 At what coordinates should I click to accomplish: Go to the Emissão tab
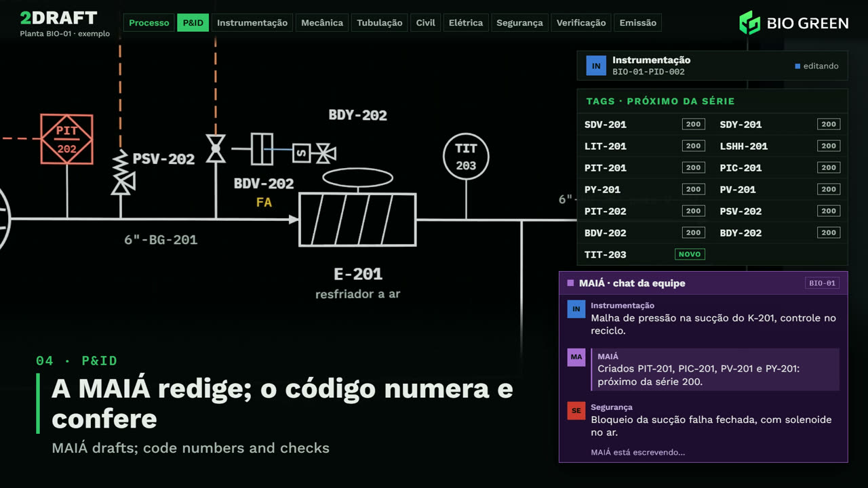coord(638,23)
